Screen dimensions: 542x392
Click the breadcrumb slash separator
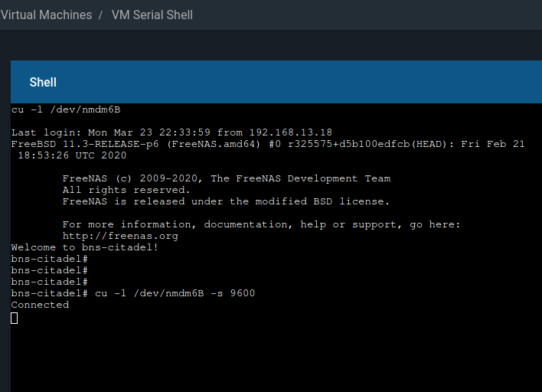[100, 15]
